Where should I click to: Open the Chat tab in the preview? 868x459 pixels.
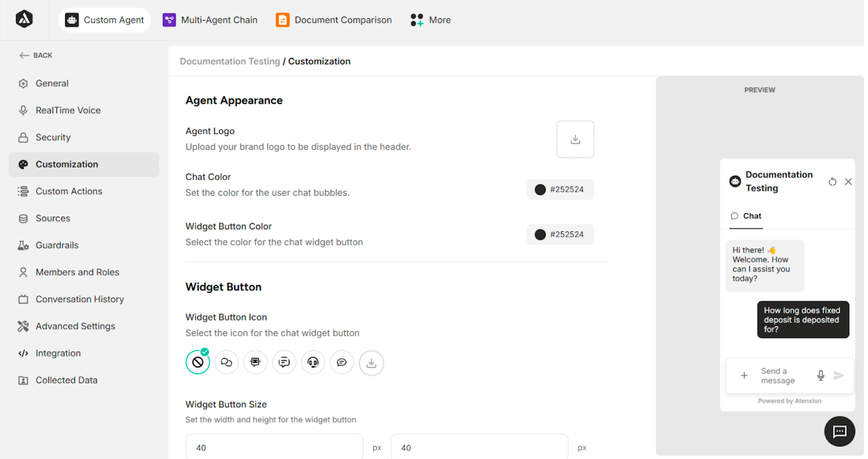click(x=746, y=216)
